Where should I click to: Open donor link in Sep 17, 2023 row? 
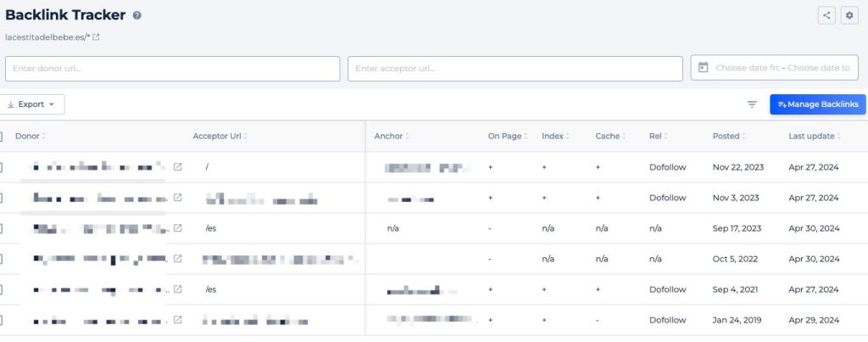click(177, 227)
